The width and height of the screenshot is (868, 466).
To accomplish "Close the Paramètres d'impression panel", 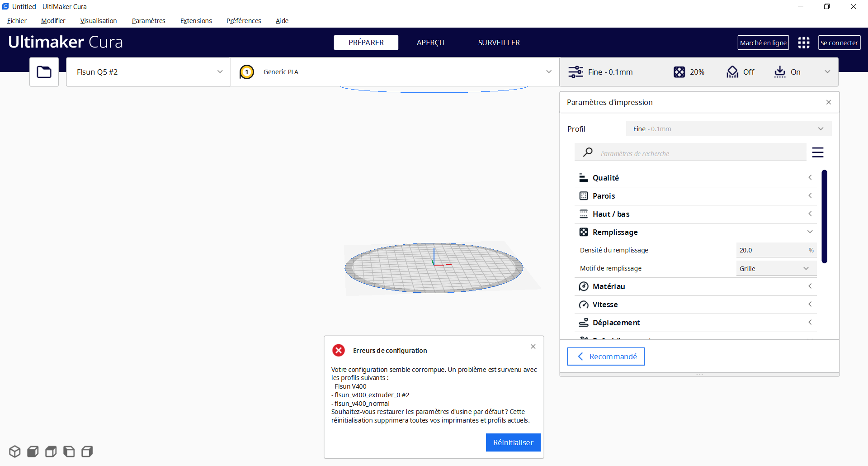I will point(829,102).
